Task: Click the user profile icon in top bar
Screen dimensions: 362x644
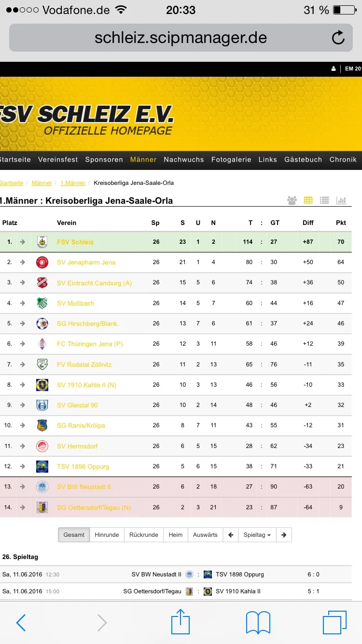Action: [x=334, y=69]
